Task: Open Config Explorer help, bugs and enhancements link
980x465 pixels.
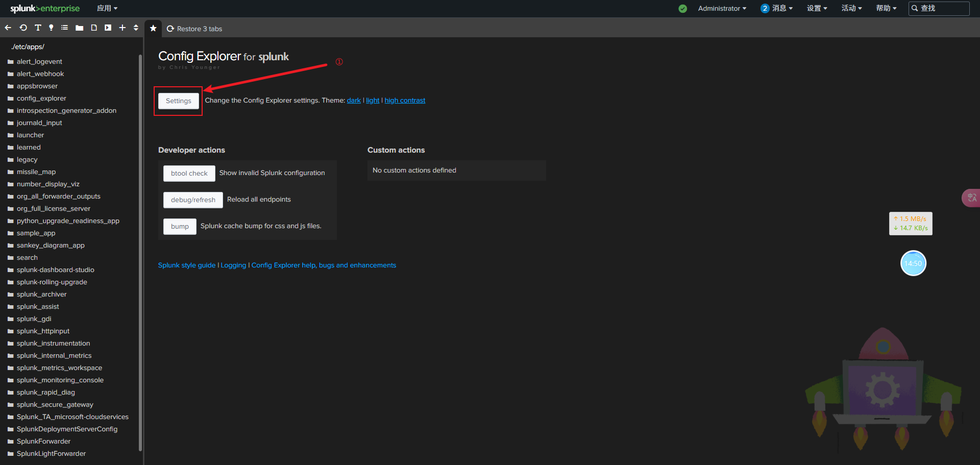Action: pos(324,265)
